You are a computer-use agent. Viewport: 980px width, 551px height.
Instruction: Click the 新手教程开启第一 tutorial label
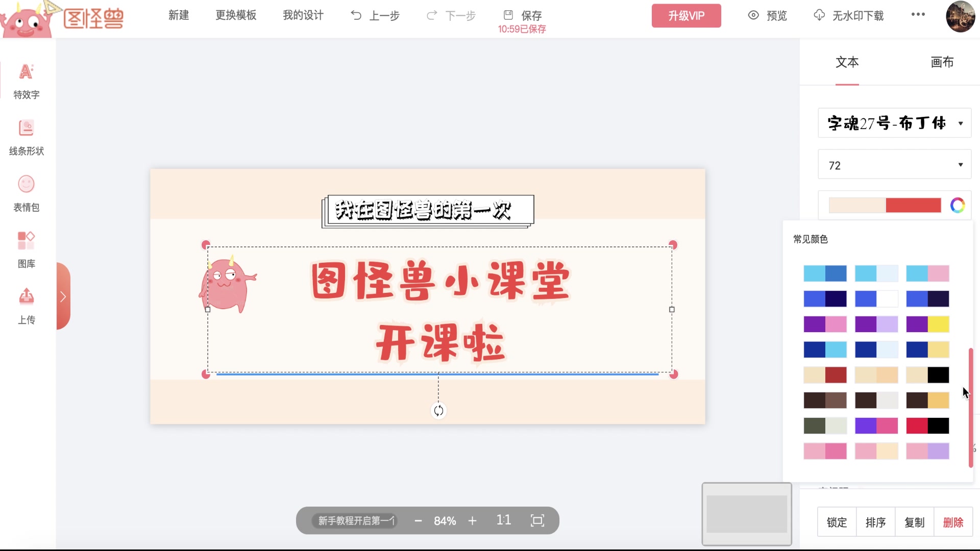coord(356,520)
